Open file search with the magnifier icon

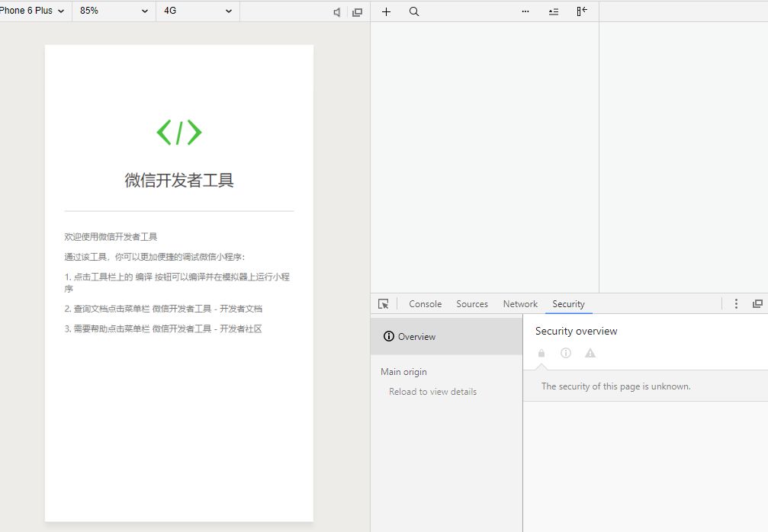[x=414, y=11]
